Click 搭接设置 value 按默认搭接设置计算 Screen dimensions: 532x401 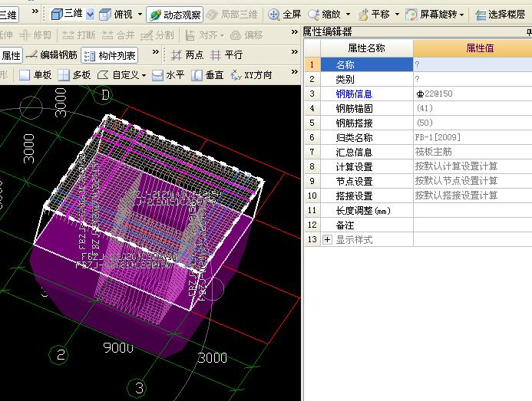pyautogui.click(x=473, y=196)
